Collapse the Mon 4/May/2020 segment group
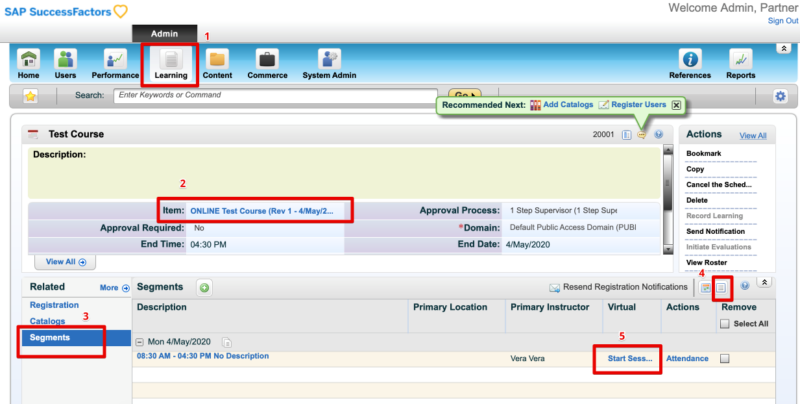The image size is (800, 404). (x=141, y=342)
